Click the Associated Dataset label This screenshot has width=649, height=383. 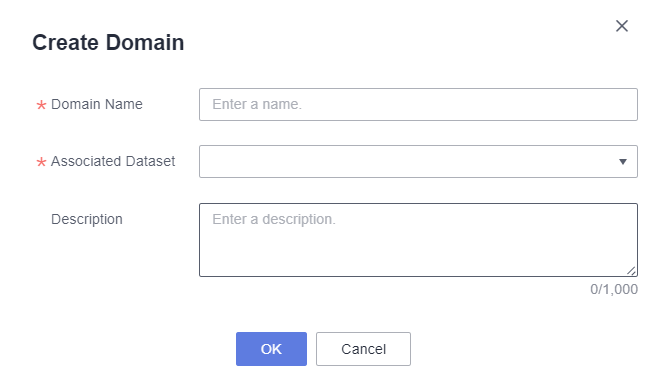point(113,161)
